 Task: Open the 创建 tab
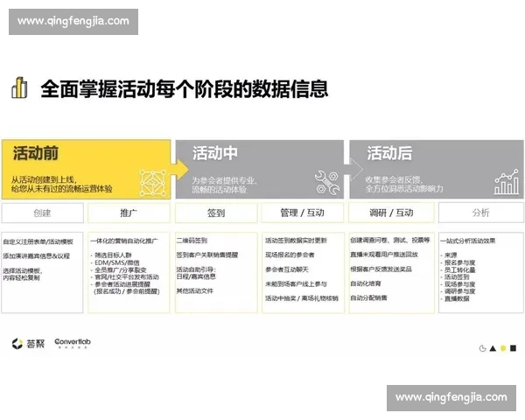[43, 213]
